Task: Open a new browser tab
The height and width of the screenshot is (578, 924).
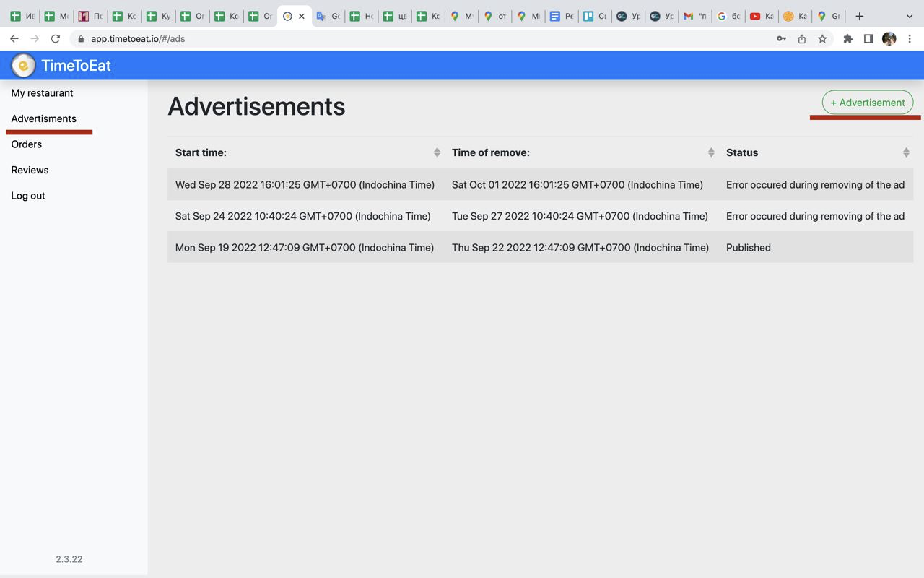Action: tap(859, 16)
